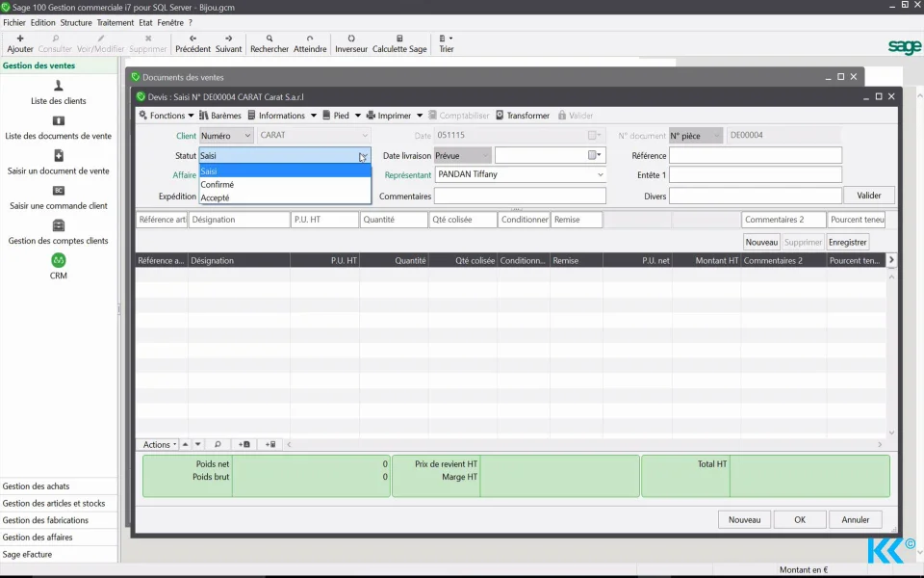
Task: Open Saisir un document de vente
Action: [59, 163]
